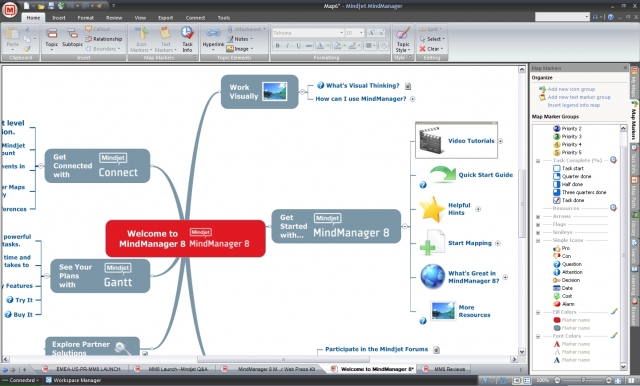The height and width of the screenshot is (386, 640).
Task: Open the font name dropdown
Action: (308, 33)
